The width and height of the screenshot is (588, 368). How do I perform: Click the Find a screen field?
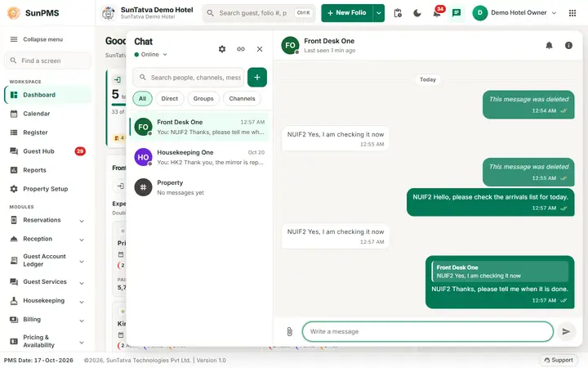pos(48,61)
